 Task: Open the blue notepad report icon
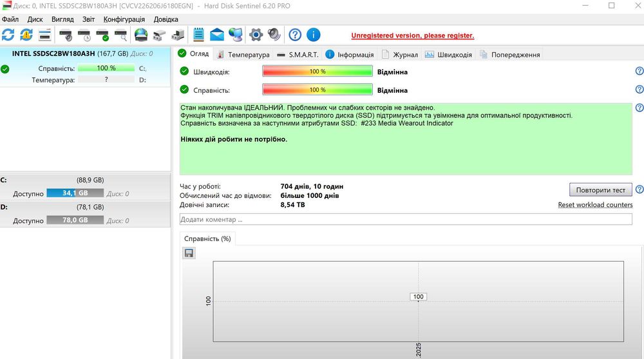pos(198,35)
